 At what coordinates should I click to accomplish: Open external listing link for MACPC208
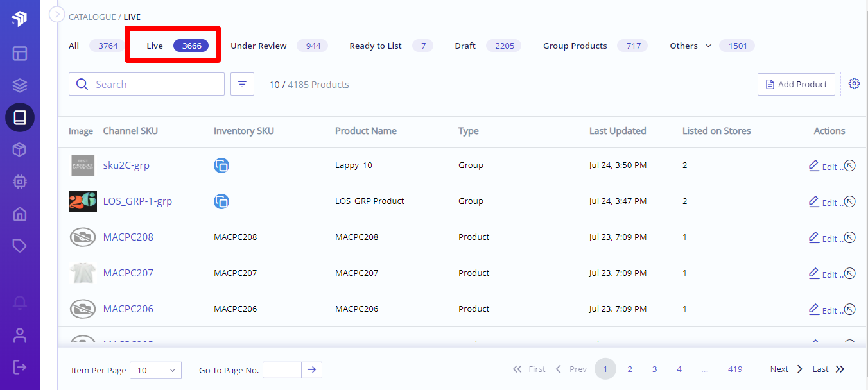849,237
